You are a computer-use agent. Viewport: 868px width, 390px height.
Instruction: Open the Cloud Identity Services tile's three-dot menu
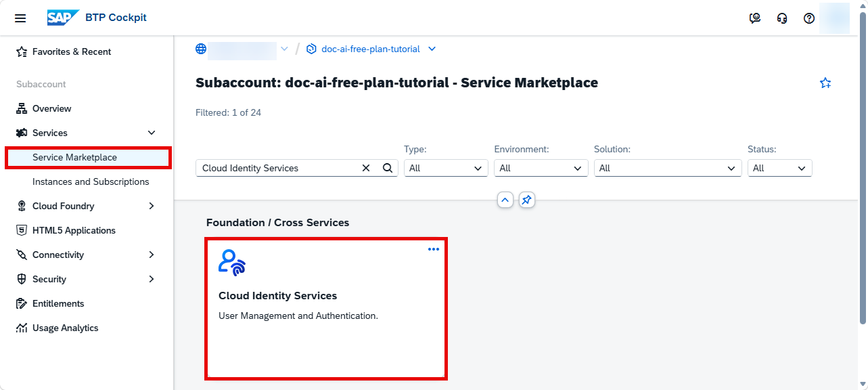[434, 249]
